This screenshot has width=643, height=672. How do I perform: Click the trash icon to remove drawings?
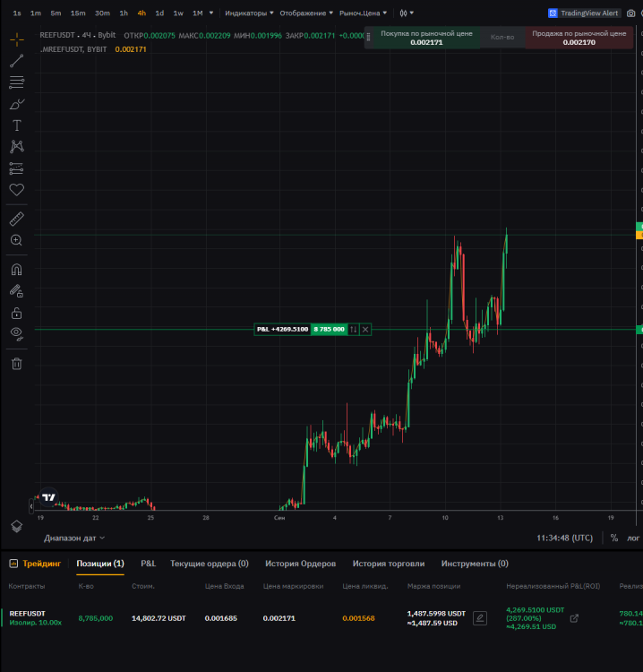[x=16, y=363]
